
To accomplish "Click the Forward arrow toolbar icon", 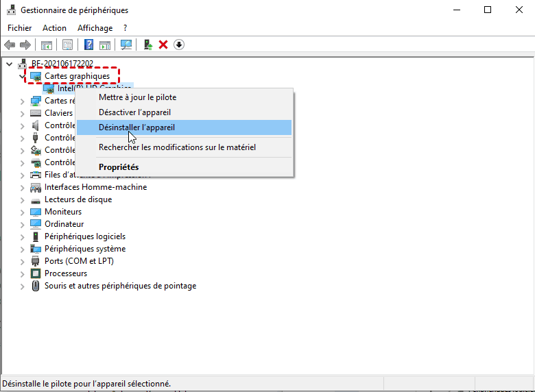I will (25, 45).
